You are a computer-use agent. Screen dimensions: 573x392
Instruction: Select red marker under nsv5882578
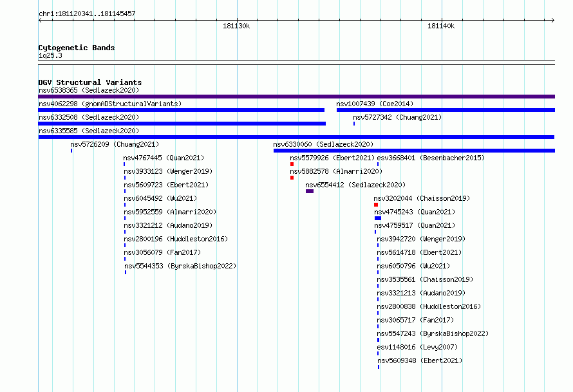(x=292, y=178)
